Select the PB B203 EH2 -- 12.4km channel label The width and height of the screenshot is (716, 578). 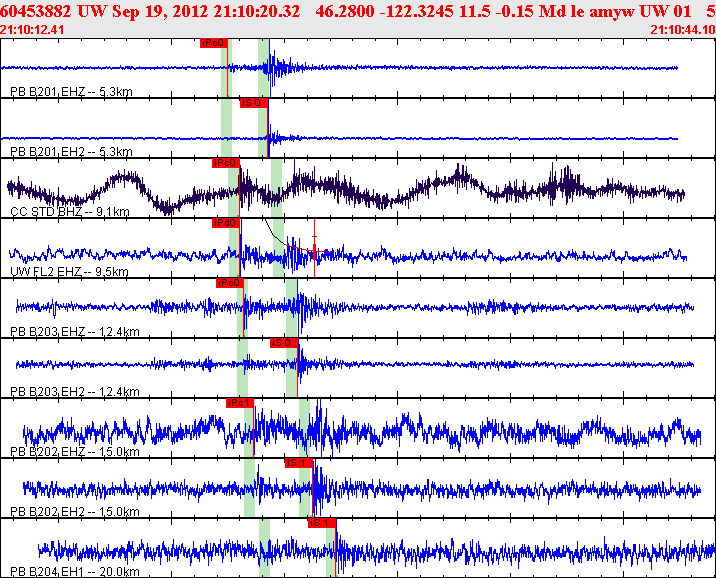[74, 391]
